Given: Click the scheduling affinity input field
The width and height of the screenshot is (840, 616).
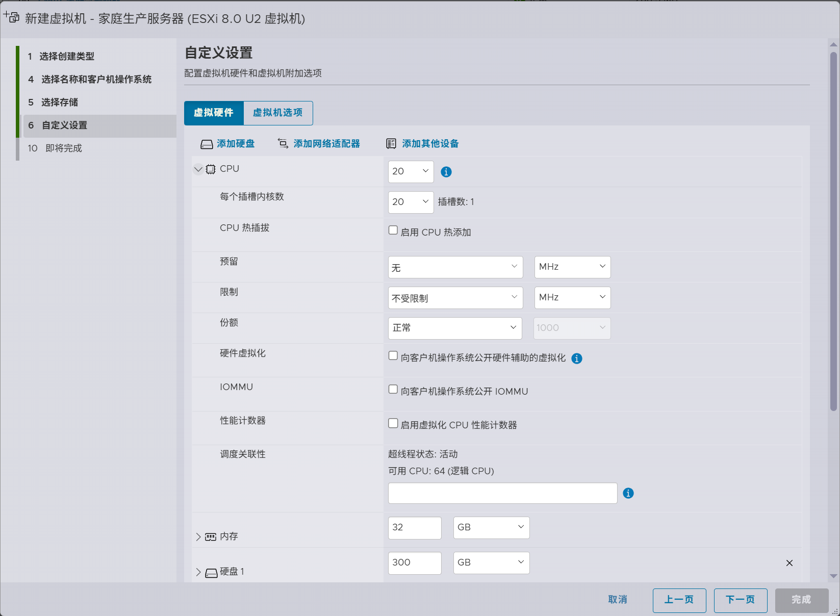Looking at the screenshot, I should pos(502,493).
